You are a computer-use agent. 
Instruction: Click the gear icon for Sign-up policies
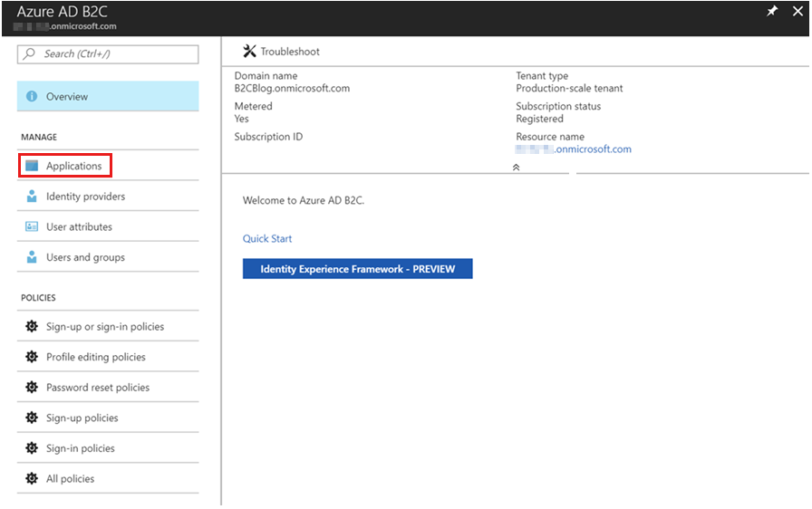click(32, 418)
